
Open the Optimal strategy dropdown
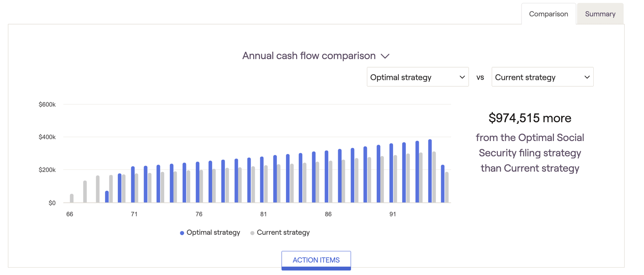tap(418, 77)
